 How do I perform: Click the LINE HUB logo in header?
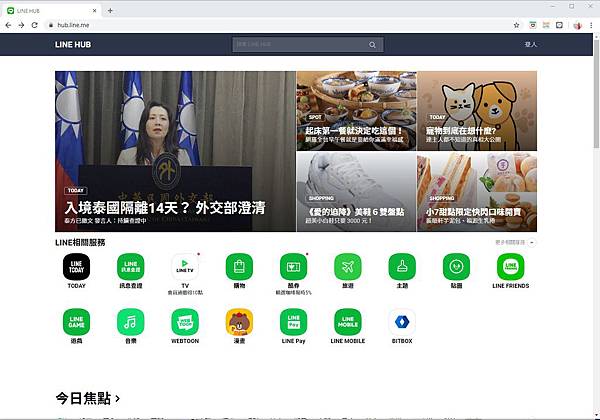tap(73, 45)
